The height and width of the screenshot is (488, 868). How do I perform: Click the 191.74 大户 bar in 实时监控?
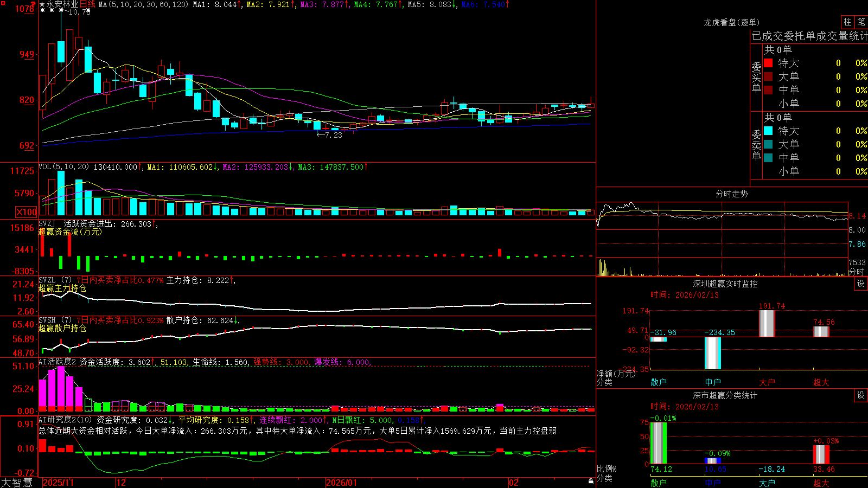tap(767, 323)
